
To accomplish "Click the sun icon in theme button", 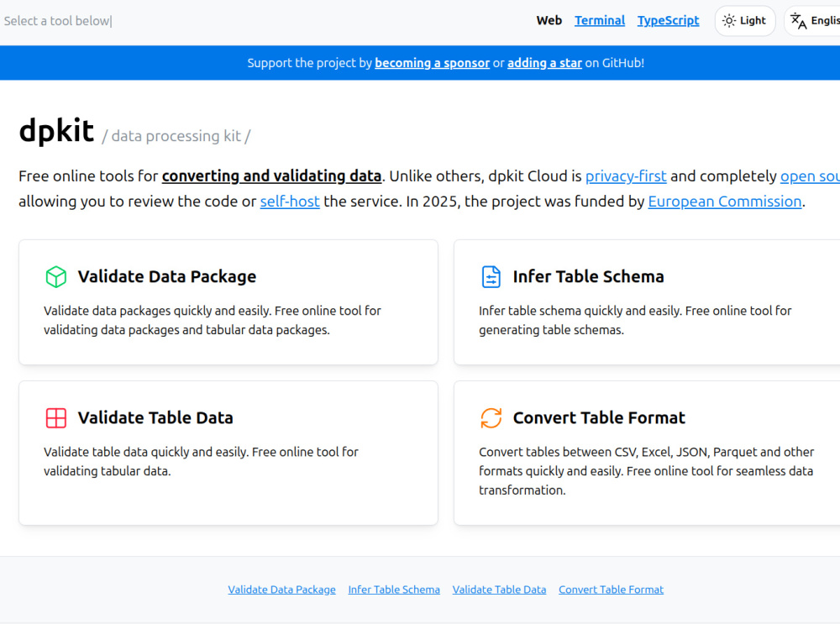I will pyautogui.click(x=728, y=21).
